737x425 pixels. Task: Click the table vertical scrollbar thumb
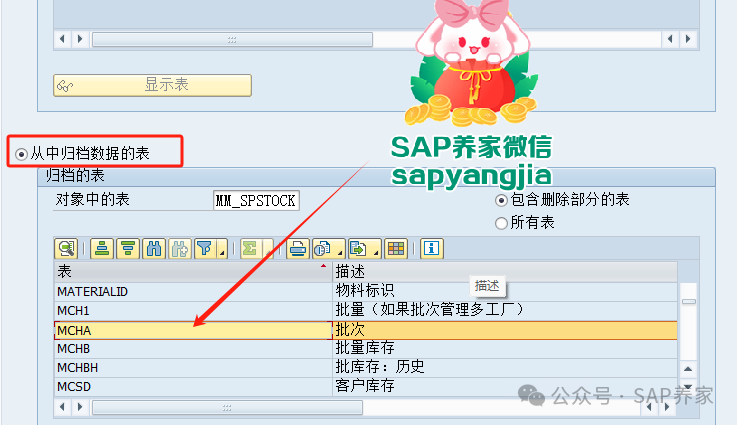coord(689,302)
